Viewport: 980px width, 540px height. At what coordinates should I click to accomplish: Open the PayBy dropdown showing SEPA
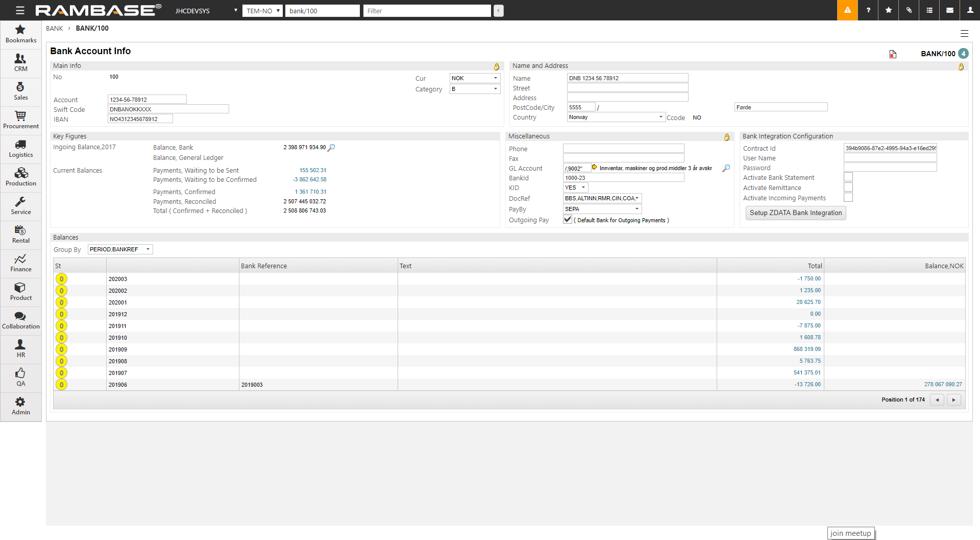click(602, 209)
